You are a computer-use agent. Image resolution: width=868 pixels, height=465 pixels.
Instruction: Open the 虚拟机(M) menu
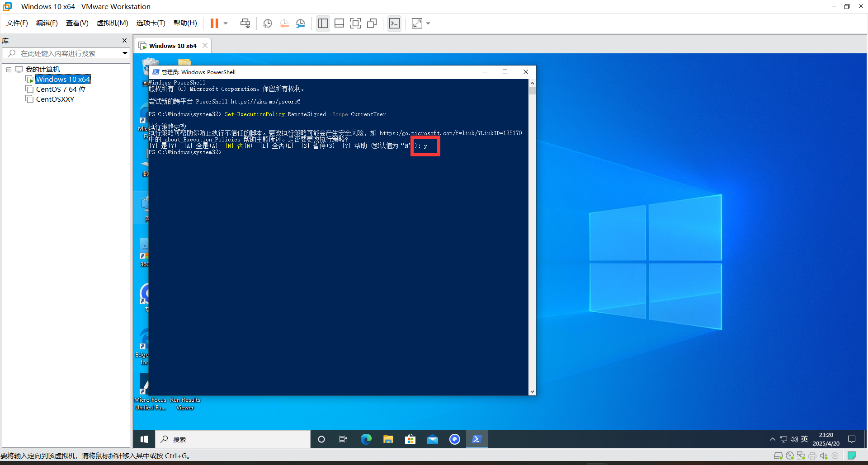113,23
